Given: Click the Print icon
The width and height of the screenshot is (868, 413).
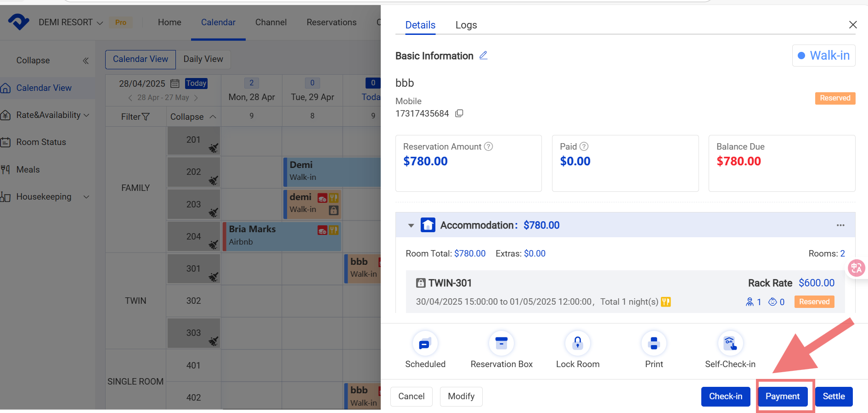Looking at the screenshot, I should click(654, 344).
